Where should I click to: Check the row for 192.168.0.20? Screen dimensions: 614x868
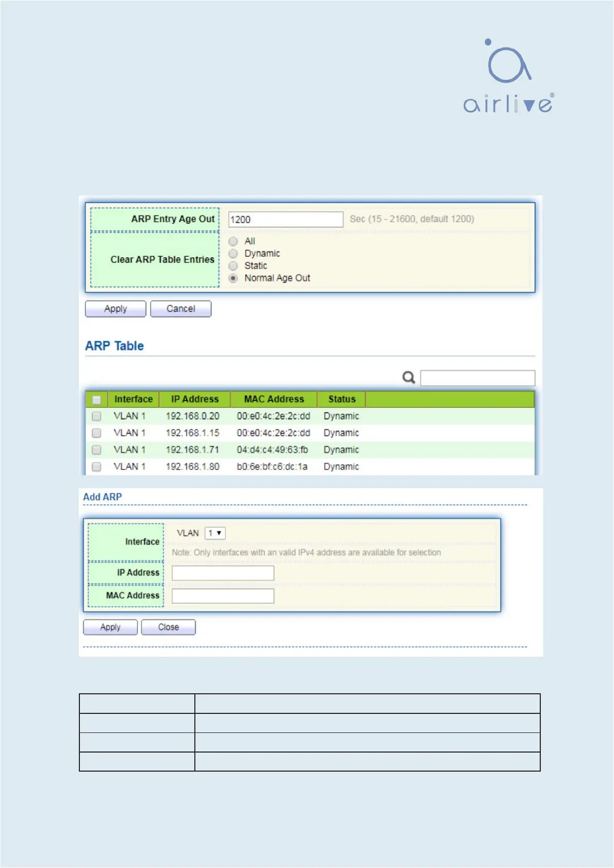96,416
